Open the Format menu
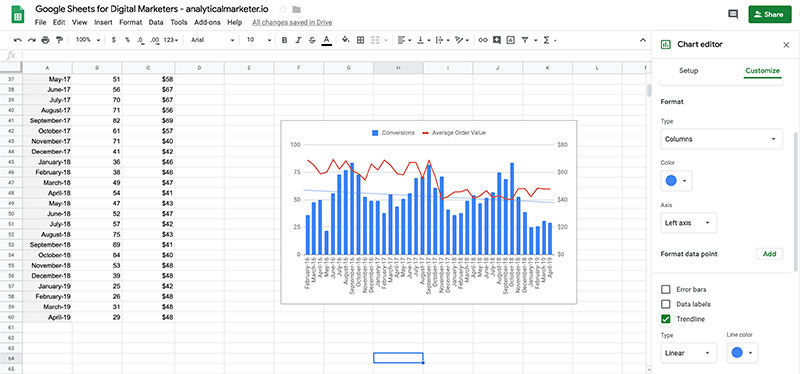This screenshot has height=374, width=800. [x=131, y=22]
